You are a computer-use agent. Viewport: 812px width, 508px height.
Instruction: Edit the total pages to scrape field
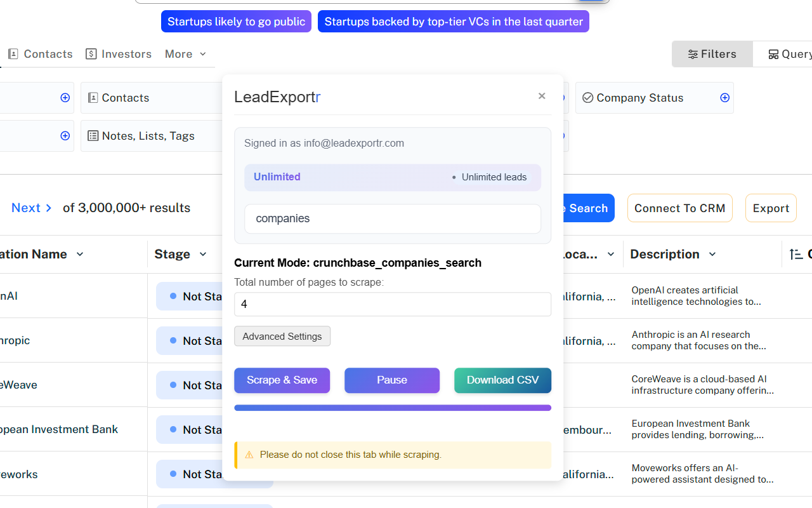coord(393,304)
